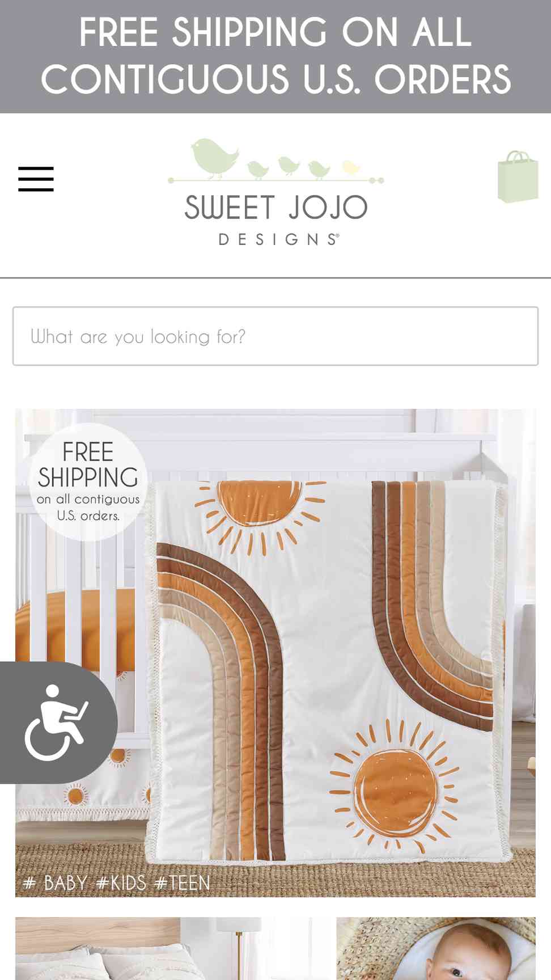
Task: Select the #KIDS hashtag
Action: coord(121,883)
